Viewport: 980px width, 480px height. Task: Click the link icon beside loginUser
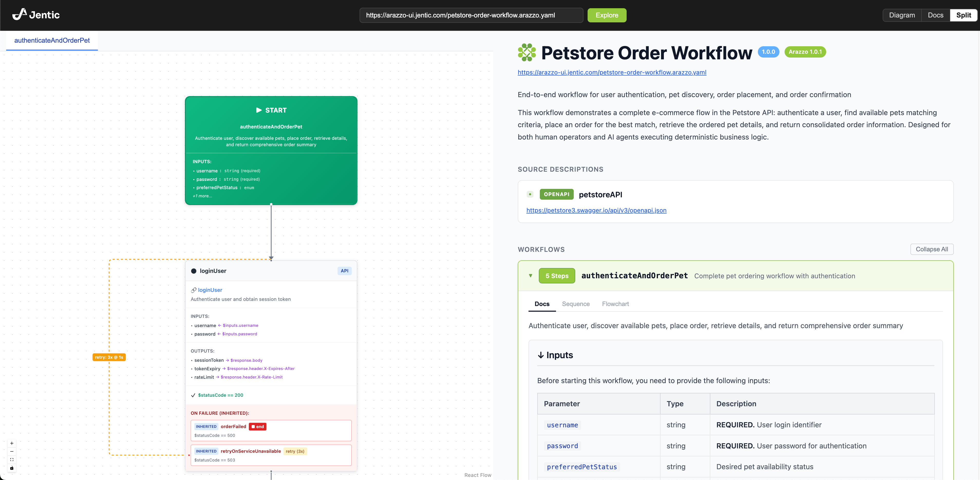point(194,290)
